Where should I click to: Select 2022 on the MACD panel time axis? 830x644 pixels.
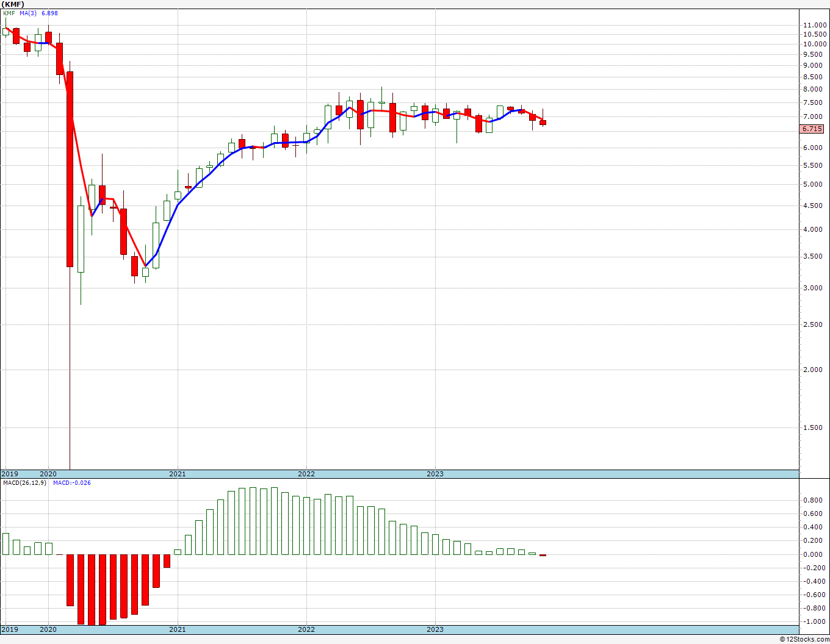click(306, 629)
